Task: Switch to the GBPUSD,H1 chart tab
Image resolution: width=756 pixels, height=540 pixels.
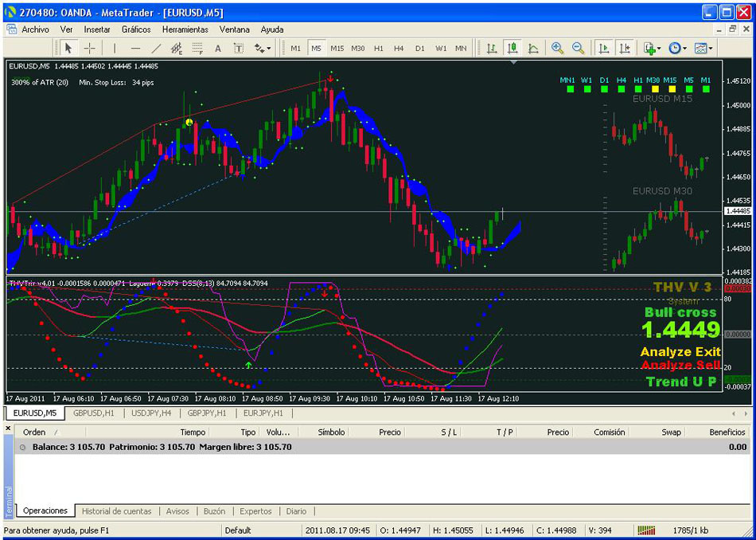Action: [93, 413]
